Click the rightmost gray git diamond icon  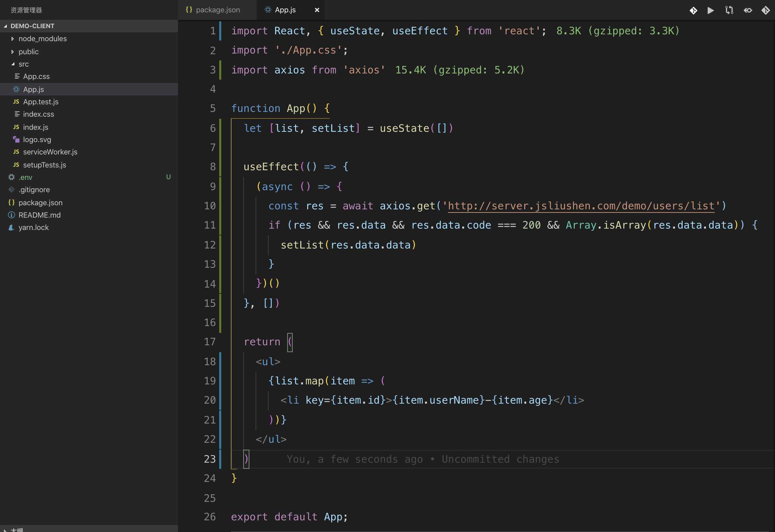tap(765, 10)
